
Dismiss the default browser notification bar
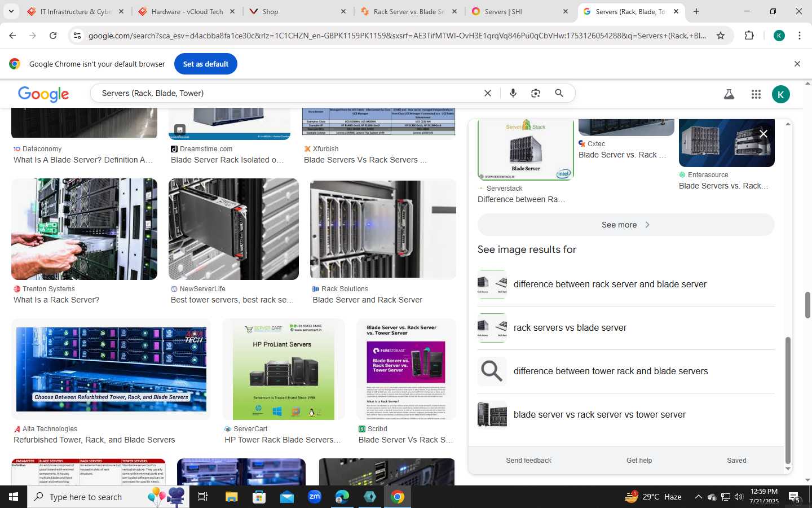click(797, 64)
